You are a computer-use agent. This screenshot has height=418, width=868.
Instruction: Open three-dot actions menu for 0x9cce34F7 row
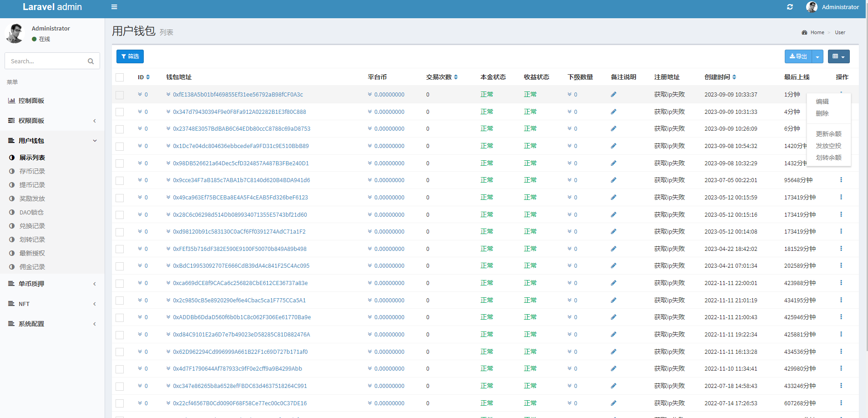coord(841,180)
